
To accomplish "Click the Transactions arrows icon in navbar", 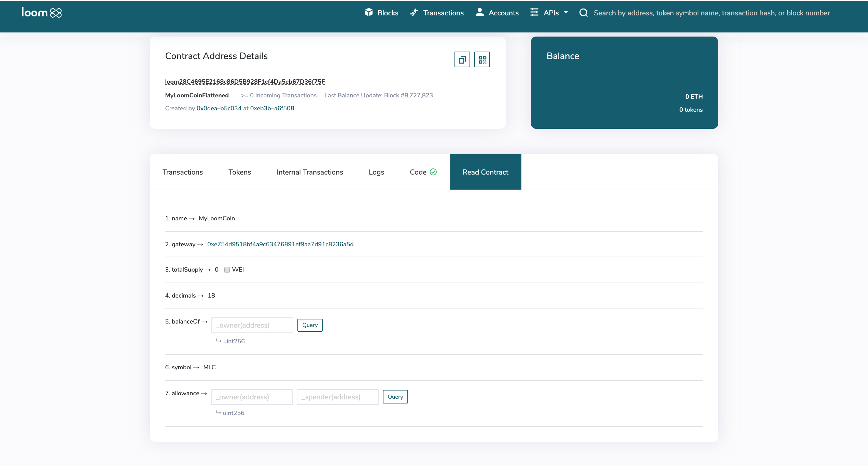I will (414, 12).
